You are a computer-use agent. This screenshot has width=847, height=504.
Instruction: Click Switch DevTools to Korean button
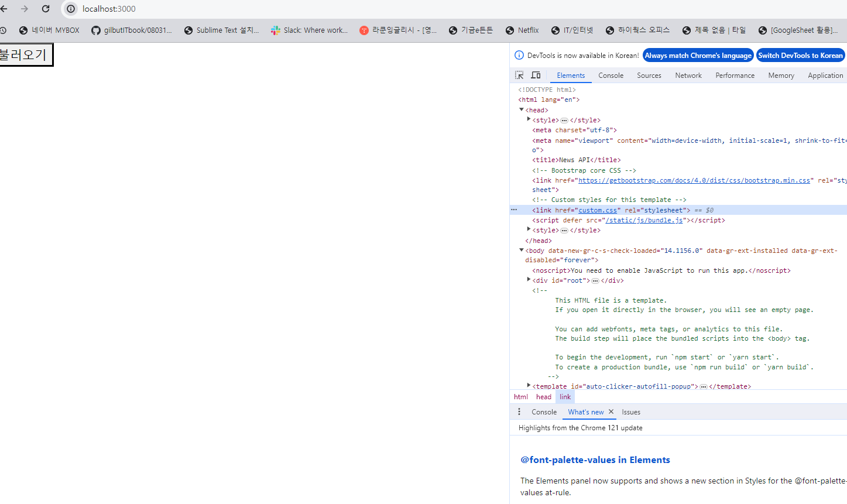[800, 56]
